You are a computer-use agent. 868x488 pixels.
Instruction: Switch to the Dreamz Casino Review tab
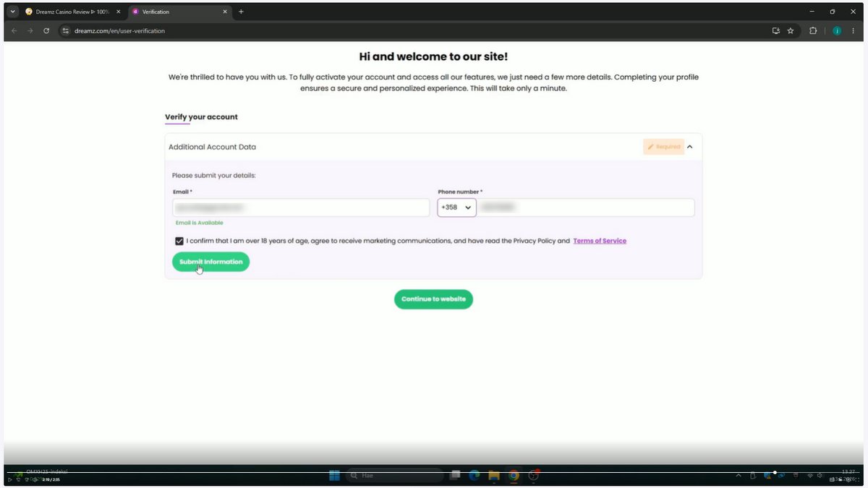pyautogui.click(x=72, y=12)
